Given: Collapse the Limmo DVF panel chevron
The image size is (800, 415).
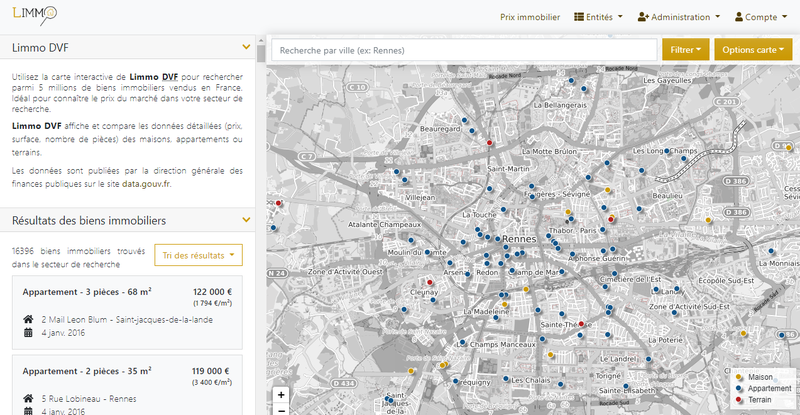Looking at the screenshot, I should [x=246, y=47].
